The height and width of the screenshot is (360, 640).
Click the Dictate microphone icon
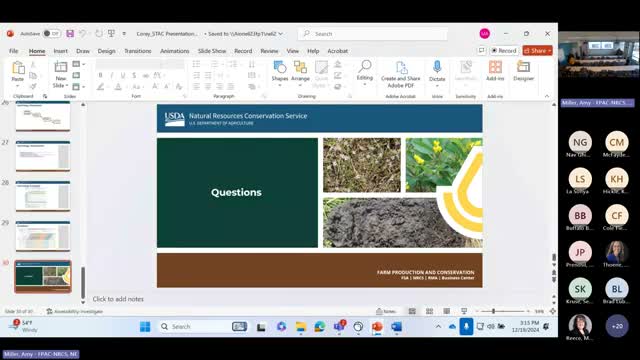tap(437, 67)
